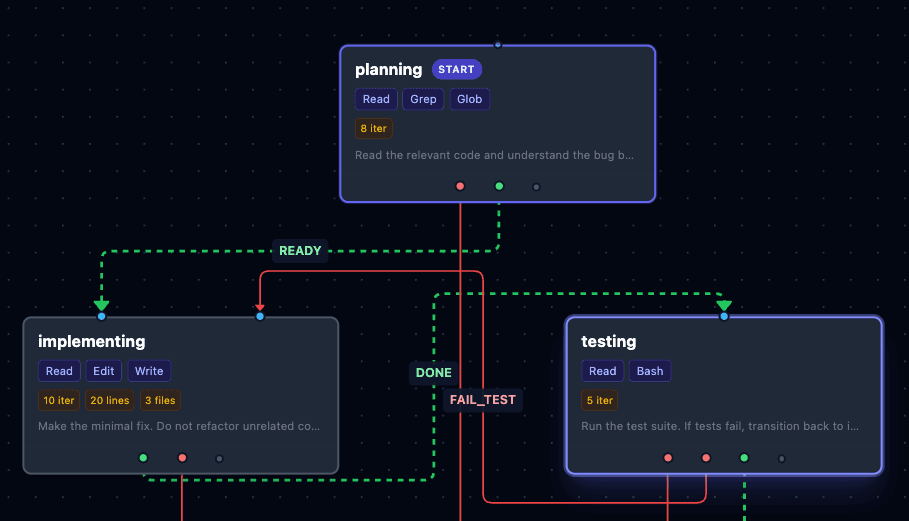Viewport: 909px width, 521px height.
Task: Click the 'Run the test suite' description text
Action: [x=720, y=426]
